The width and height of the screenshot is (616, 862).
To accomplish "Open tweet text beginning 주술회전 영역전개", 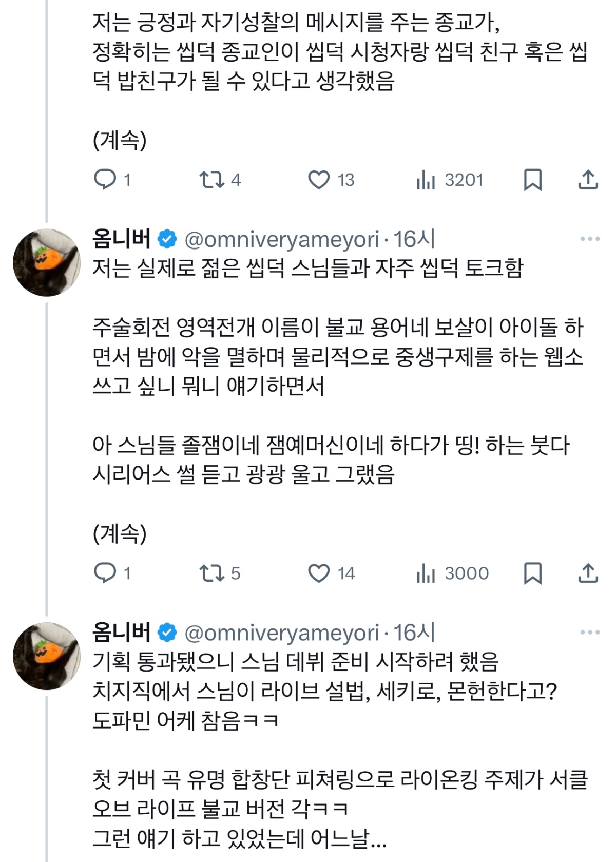I will pyautogui.click(x=337, y=356).
